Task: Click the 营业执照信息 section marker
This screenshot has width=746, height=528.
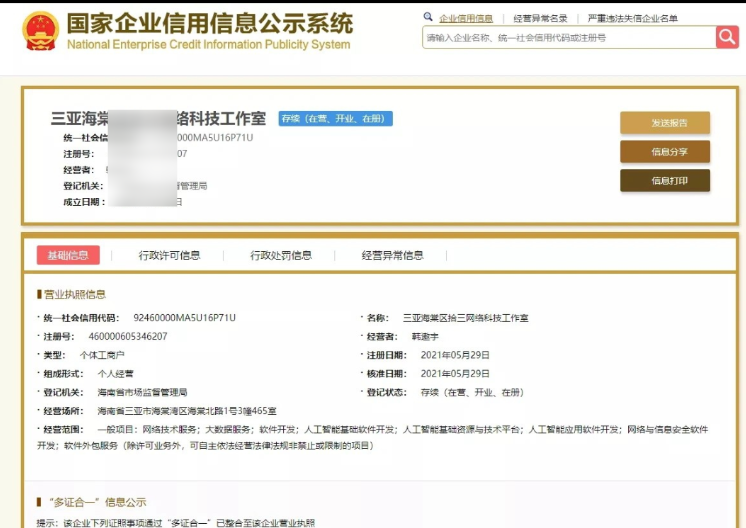Action: (x=40, y=294)
